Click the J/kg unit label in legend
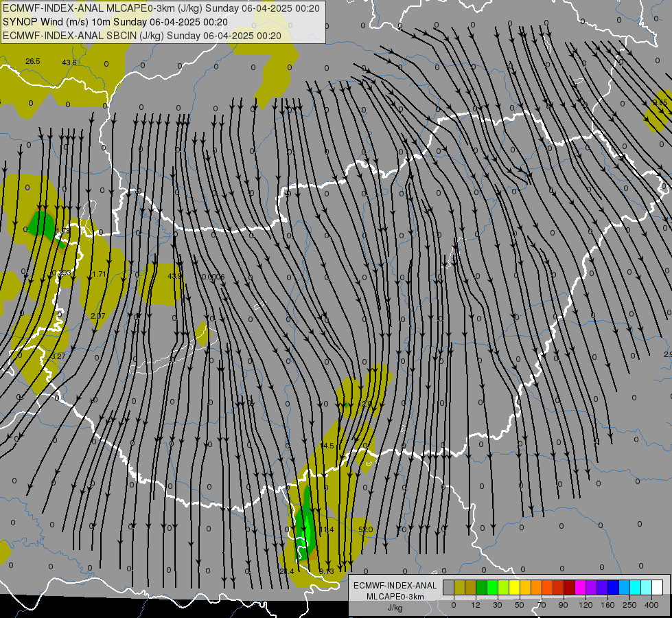672x618 pixels. coord(395,608)
